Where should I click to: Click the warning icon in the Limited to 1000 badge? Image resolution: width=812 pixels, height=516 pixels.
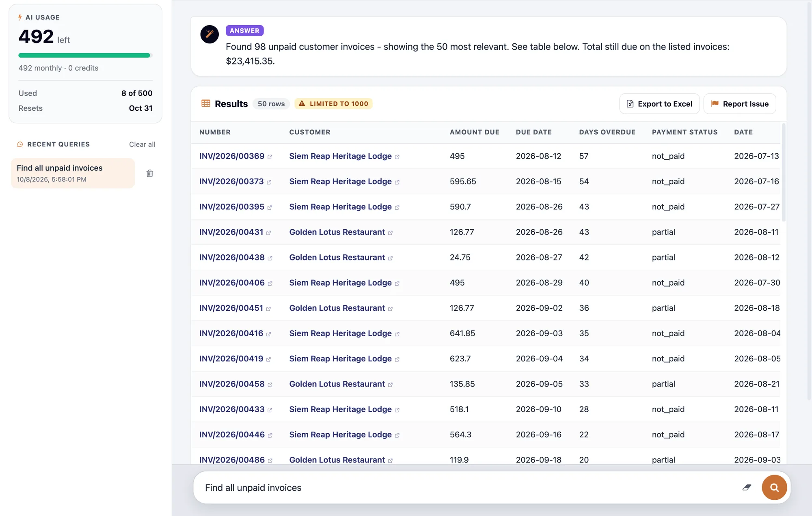coord(302,104)
